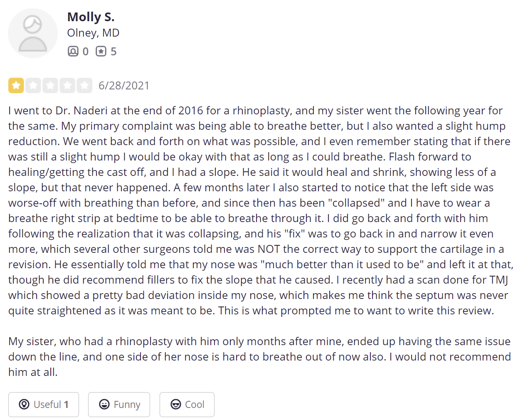Click the second gray rating star
525x420 pixels.
(33, 85)
